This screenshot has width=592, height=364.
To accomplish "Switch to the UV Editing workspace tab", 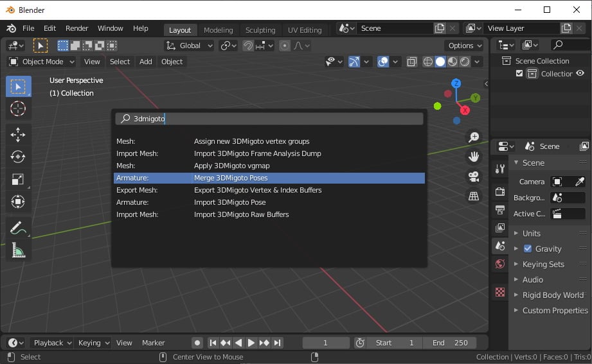I will coord(305,30).
